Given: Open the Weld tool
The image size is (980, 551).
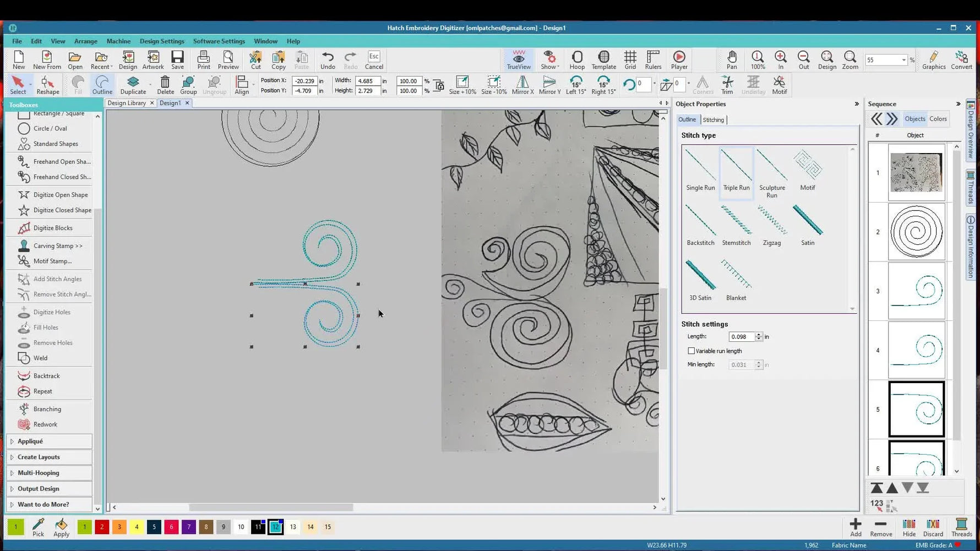Looking at the screenshot, I should point(40,358).
